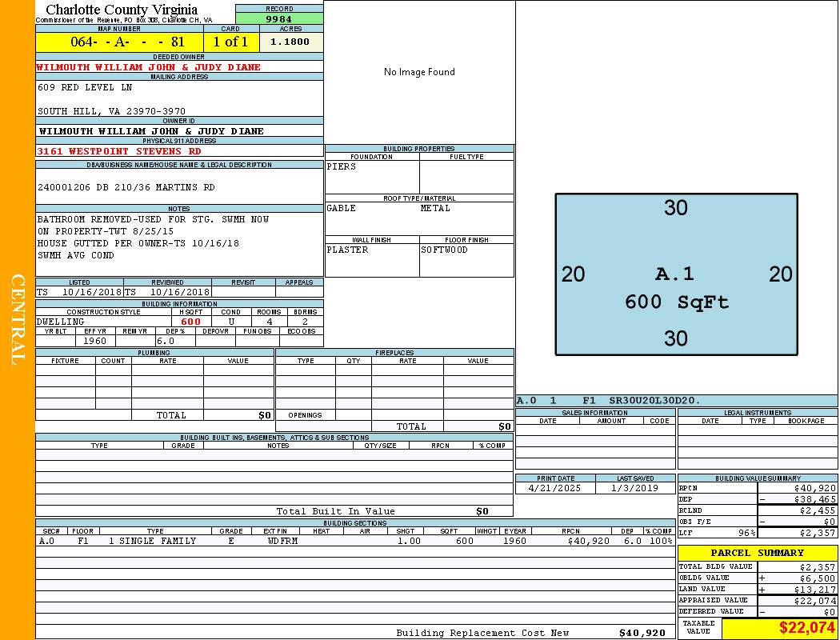Select the red 600 HSQFT value

(190, 322)
